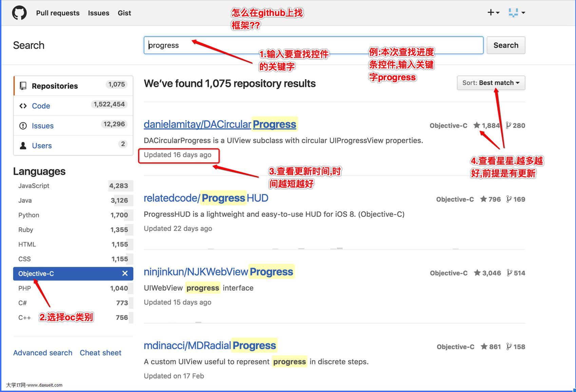
Task: Open the Sort: Best match dropdown
Action: coord(491,83)
